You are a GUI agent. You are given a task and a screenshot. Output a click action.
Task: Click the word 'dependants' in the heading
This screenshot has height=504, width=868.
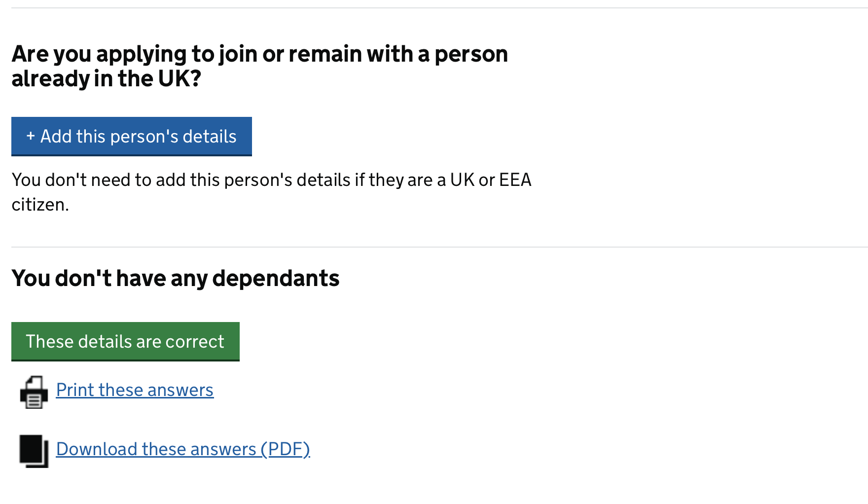tap(276, 278)
